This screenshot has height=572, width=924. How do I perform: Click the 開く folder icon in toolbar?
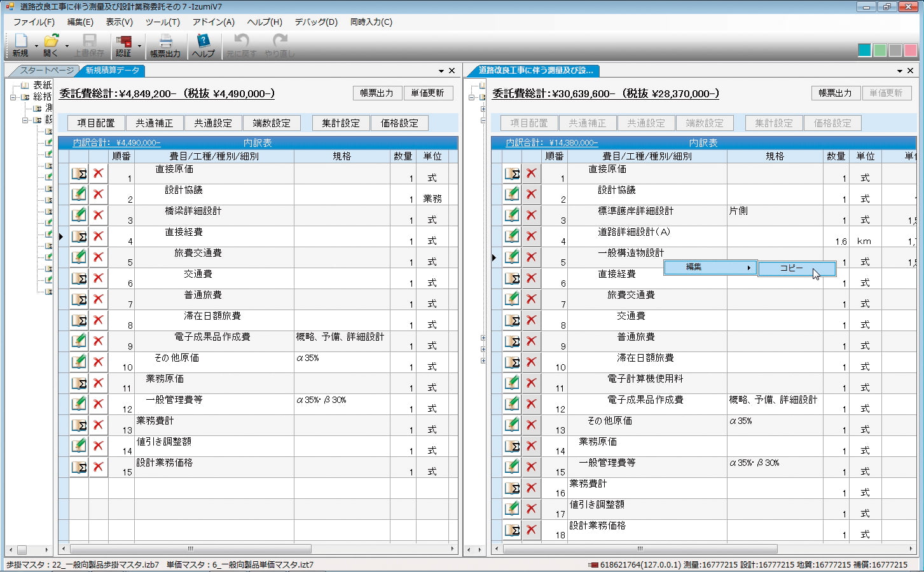51,44
